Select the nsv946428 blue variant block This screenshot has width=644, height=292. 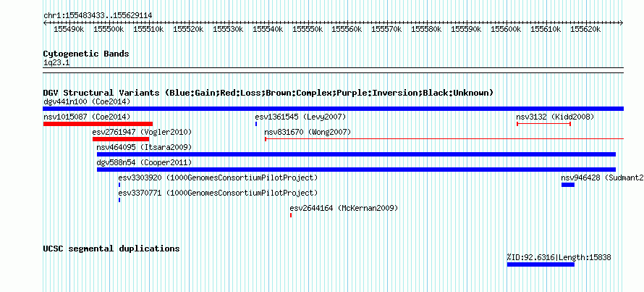click(x=568, y=185)
